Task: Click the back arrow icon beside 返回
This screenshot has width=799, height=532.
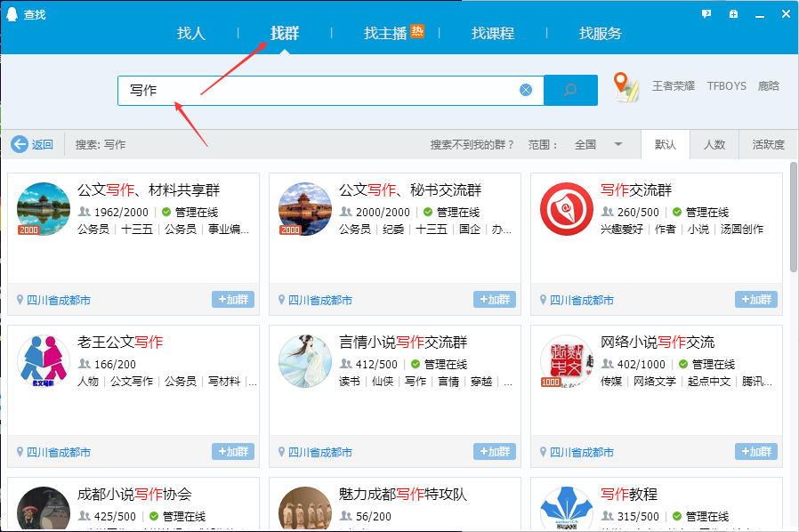Action: (x=20, y=144)
